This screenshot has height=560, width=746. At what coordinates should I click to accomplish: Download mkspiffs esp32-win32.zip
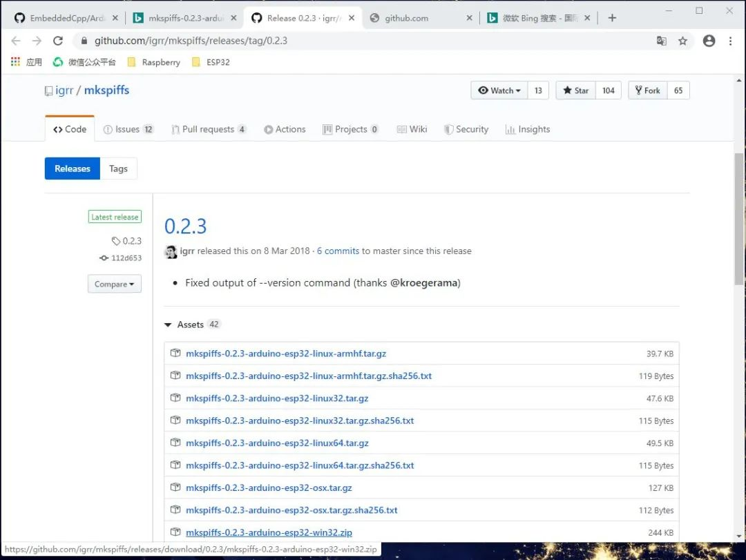click(x=269, y=532)
